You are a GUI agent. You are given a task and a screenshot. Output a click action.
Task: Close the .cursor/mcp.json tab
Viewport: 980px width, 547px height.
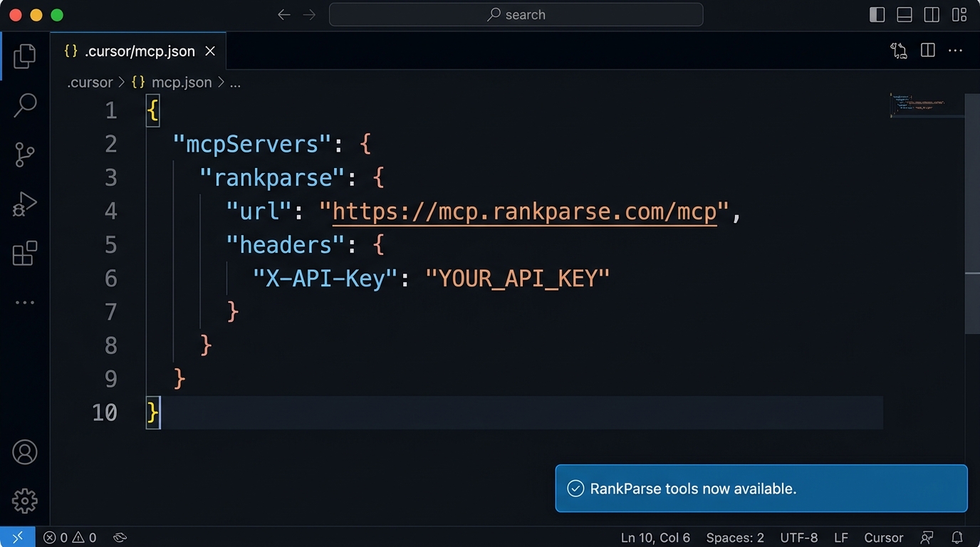(x=210, y=51)
